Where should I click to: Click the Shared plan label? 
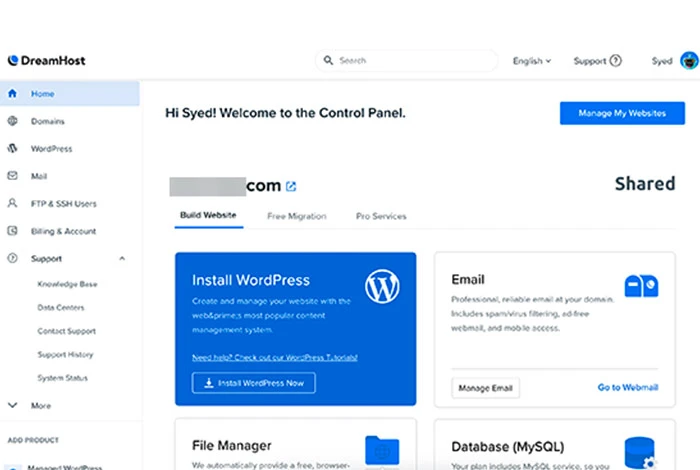click(x=645, y=183)
